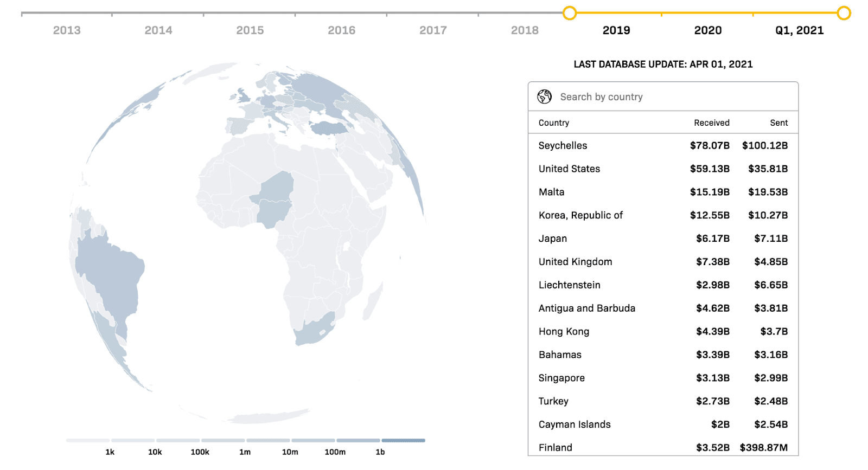
Task: Click the left timeline range handle
Action: (569, 13)
